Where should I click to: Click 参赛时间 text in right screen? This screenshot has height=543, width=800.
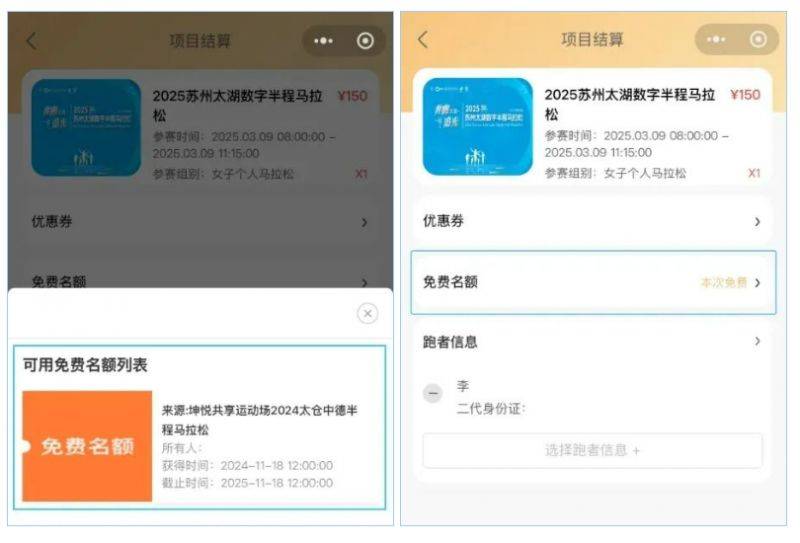[637, 144]
